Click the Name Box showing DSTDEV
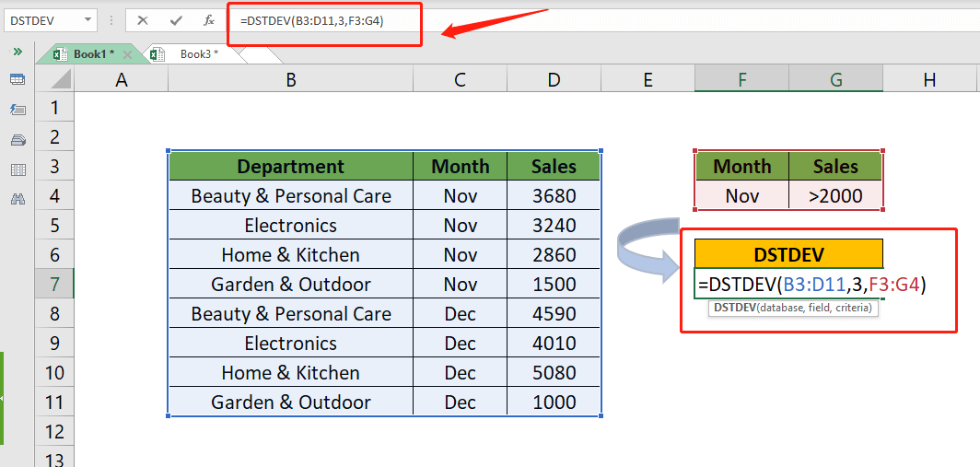980x467 pixels. pyautogui.click(x=41, y=20)
